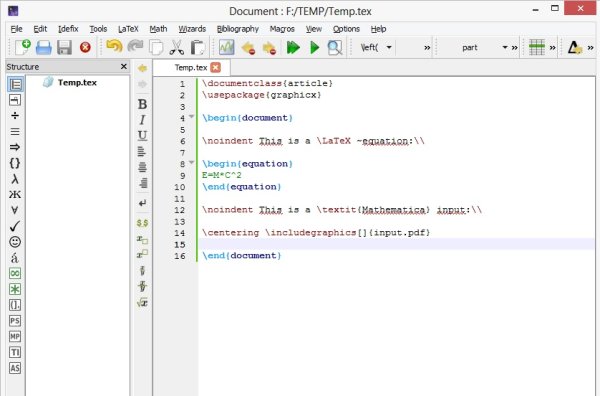Click the Build & View double green arrow
Viewport: 600px width, 396px height.
[293, 47]
